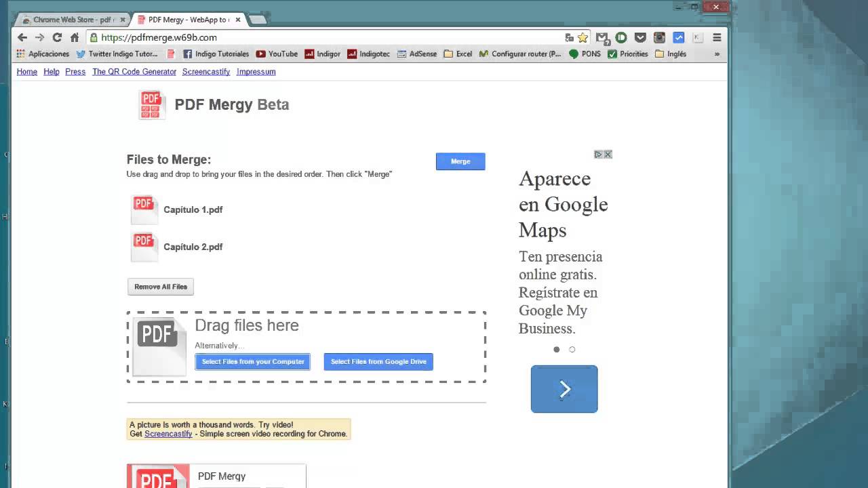The width and height of the screenshot is (868, 488).
Task: Click the Merge button
Action: (x=460, y=161)
